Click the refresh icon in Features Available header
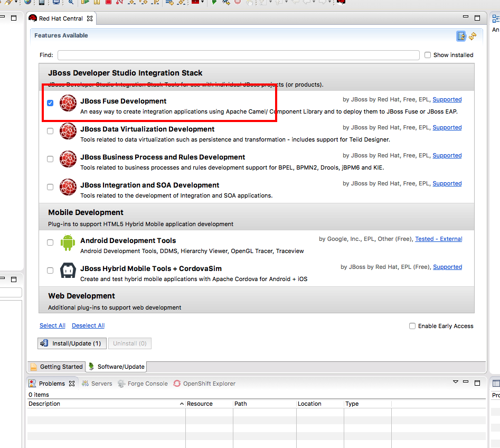This screenshot has height=448, width=500. coord(473,36)
